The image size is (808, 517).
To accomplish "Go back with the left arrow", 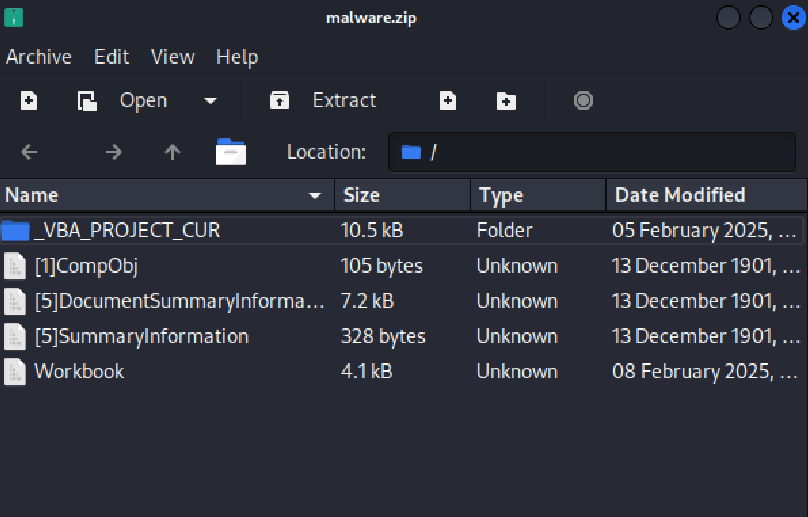I will point(29,152).
